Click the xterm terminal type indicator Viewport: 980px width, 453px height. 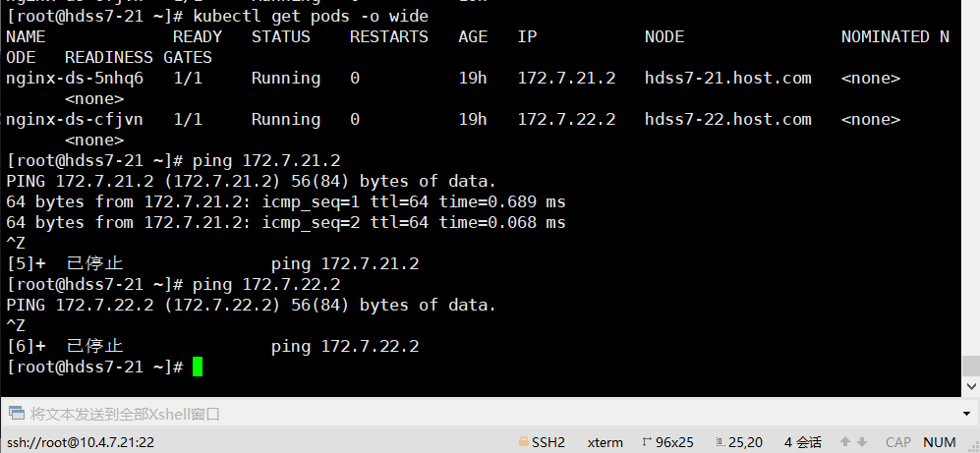coord(605,442)
